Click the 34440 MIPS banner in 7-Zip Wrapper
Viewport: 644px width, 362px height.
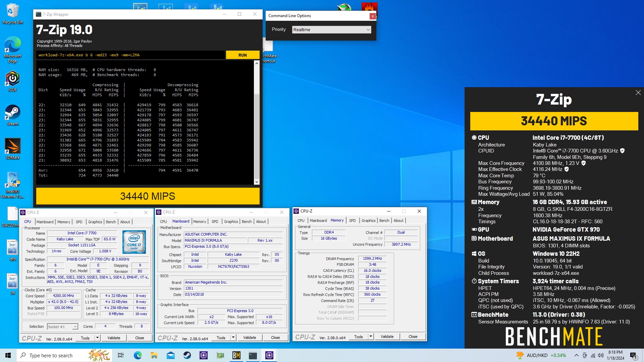pos(148,196)
